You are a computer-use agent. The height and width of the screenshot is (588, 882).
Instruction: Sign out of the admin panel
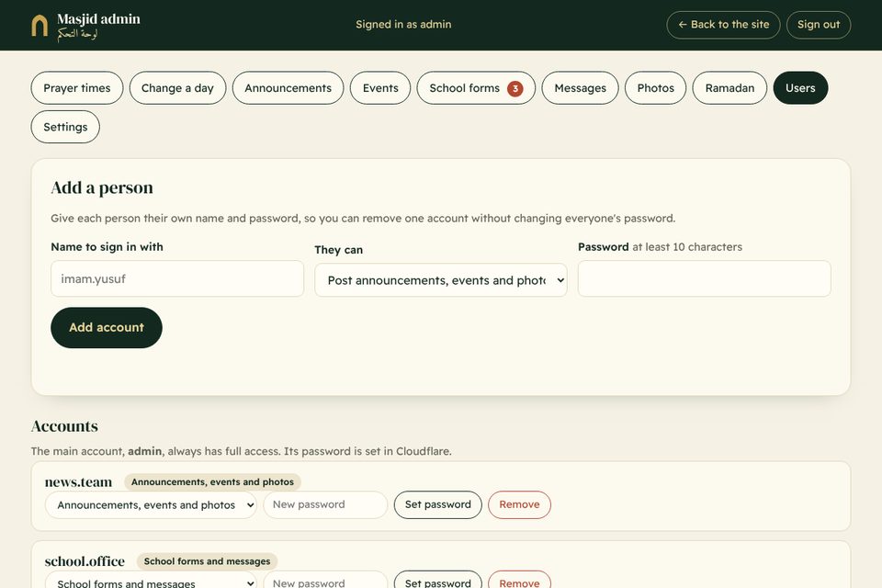pyautogui.click(x=819, y=25)
